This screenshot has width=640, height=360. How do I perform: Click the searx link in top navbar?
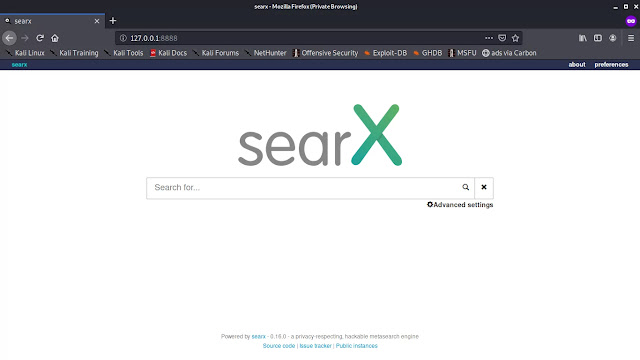pyautogui.click(x=19, y=64)
